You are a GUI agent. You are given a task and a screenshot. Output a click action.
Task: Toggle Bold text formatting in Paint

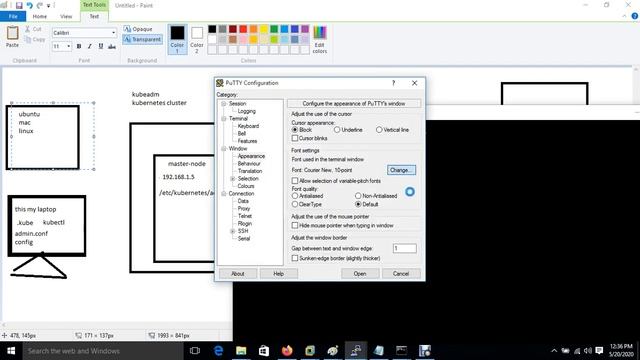tap(79, 47)
